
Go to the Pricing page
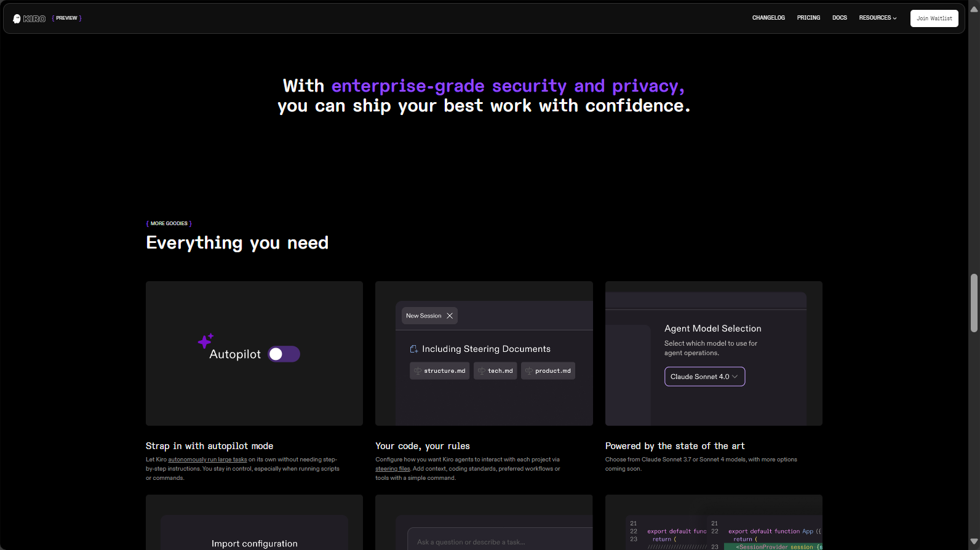click(808, 18)
